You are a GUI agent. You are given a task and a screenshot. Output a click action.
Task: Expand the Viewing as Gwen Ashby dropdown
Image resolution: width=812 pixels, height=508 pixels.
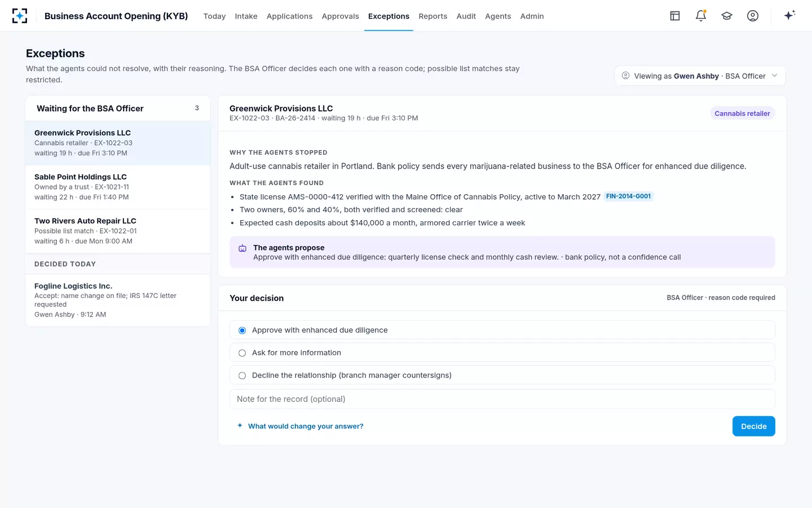699,76
